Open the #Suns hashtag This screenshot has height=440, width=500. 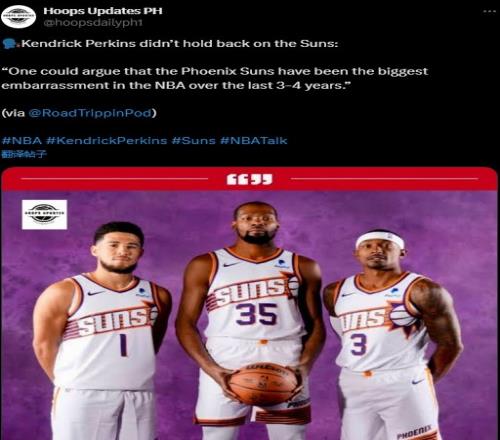(x=193, y=140)
